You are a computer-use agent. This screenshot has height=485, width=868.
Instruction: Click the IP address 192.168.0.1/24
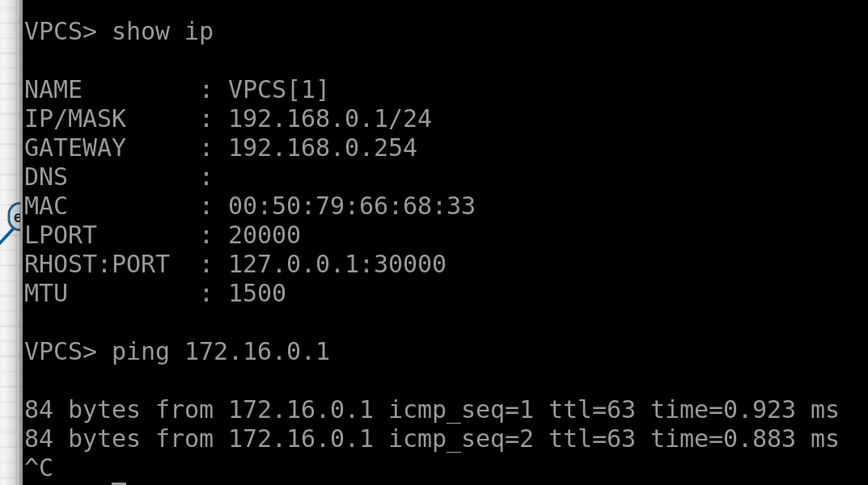coord(330,120)
